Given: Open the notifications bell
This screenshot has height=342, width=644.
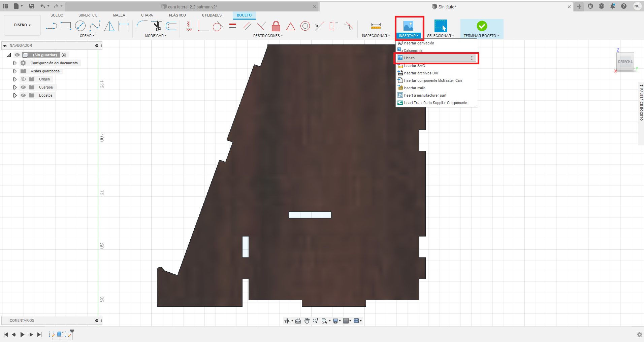Looking at the screenshot, I should pos(613,6).
